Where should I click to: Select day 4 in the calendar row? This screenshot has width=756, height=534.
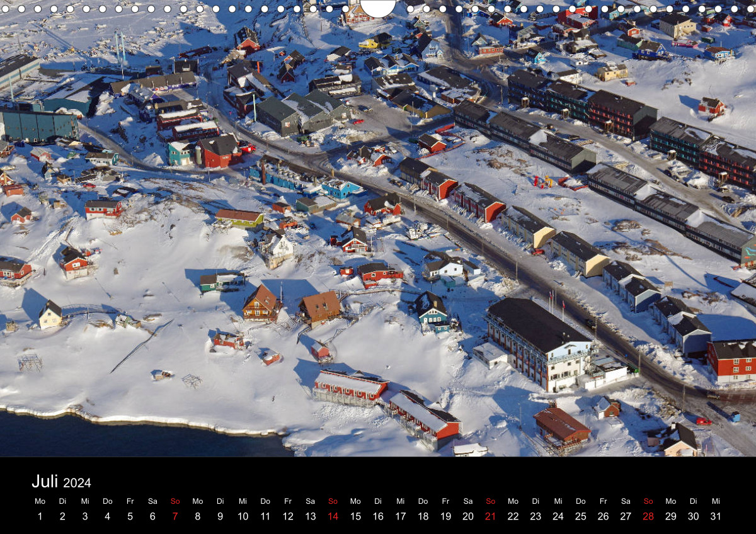pos(107,516)
